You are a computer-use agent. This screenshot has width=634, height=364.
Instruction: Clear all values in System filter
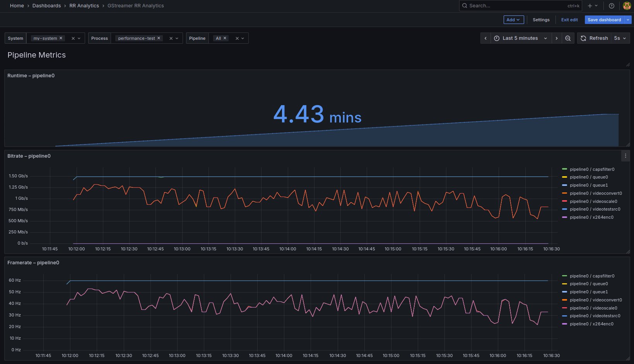coord(73,38)
